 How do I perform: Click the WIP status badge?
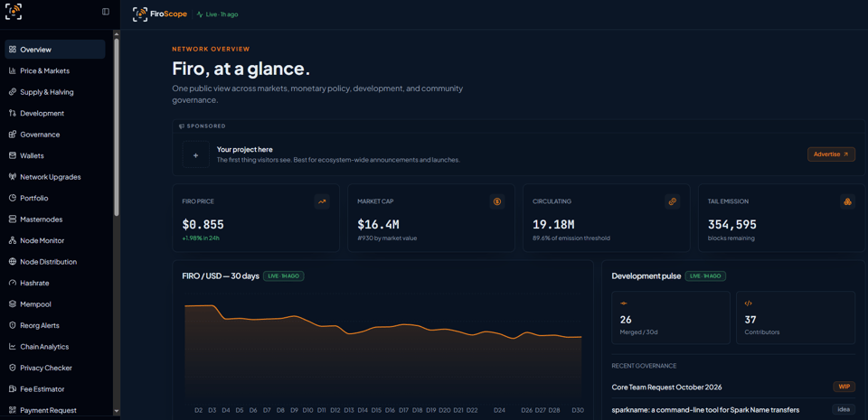click(x=844, y=387)
